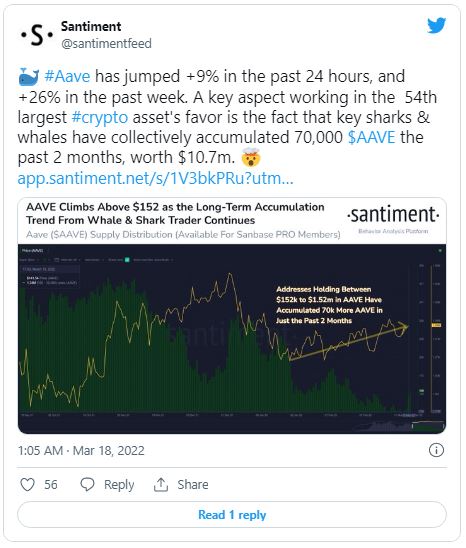Follow the app.santiment.net shortened link

(155, 178)
